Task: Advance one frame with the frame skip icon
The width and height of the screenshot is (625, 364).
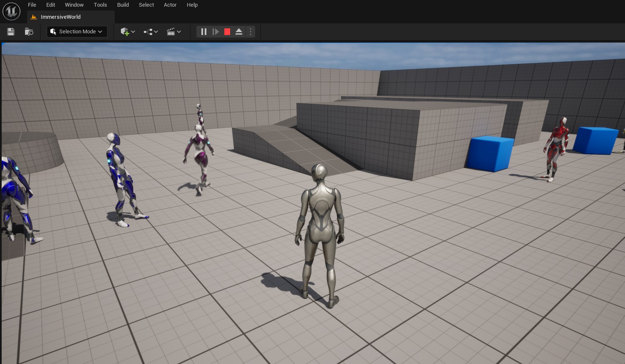Action: tap(216, 32)
